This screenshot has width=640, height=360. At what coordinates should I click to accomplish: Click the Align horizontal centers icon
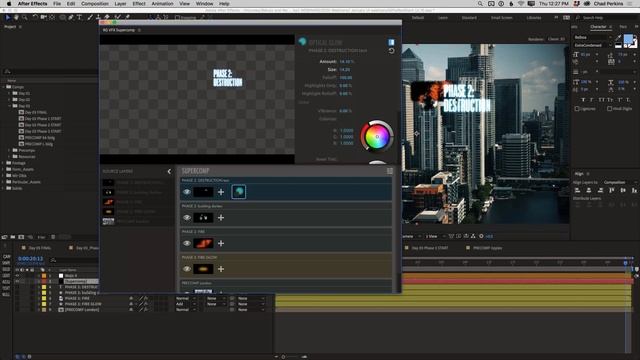[589, 190]
